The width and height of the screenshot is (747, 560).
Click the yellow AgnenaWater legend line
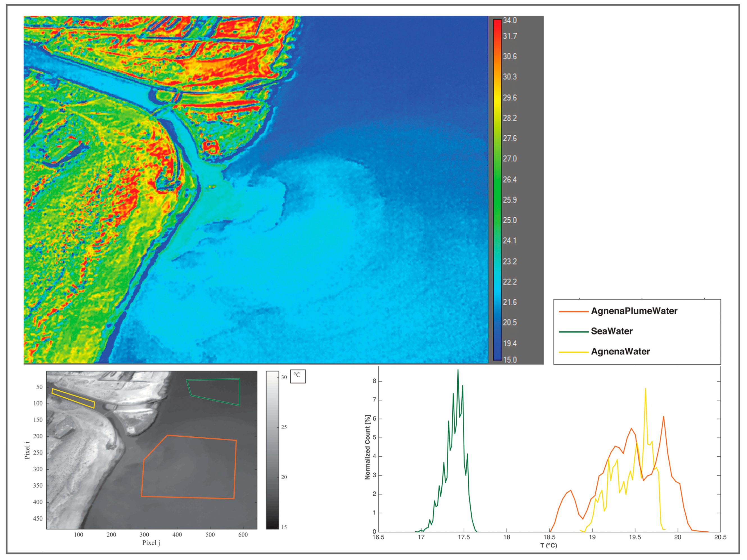(x=573, y=352)
